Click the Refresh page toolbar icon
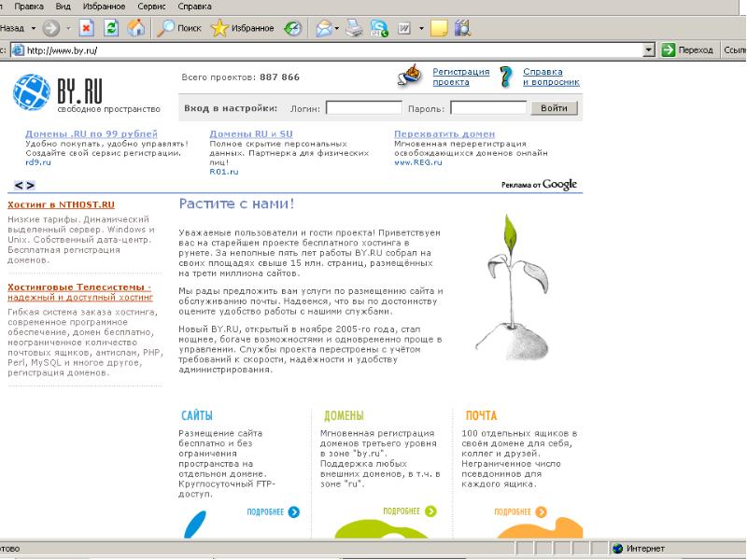Image resolution: width=747 pixels, height=560 pixels. tap(111, 28)
